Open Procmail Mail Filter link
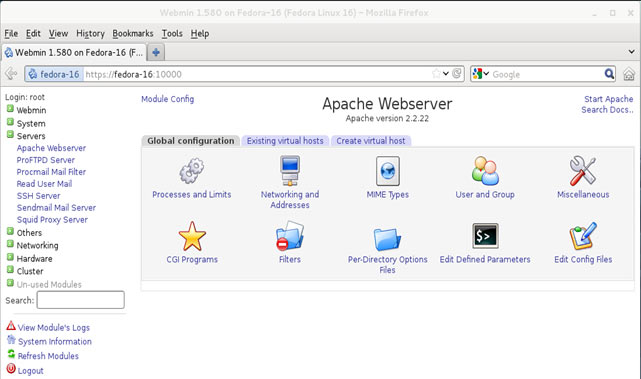 point(51,172)
